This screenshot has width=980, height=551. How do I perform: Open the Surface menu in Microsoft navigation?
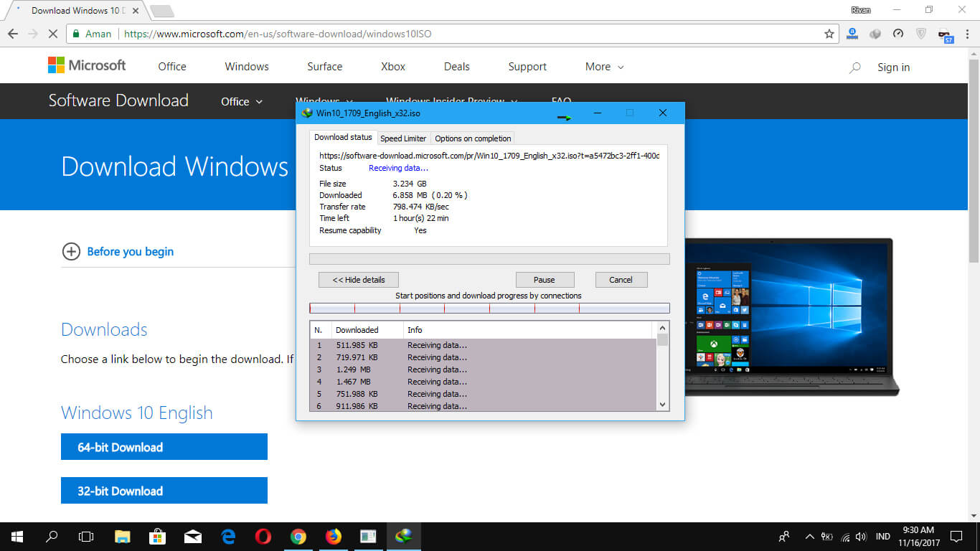point(325,67)
